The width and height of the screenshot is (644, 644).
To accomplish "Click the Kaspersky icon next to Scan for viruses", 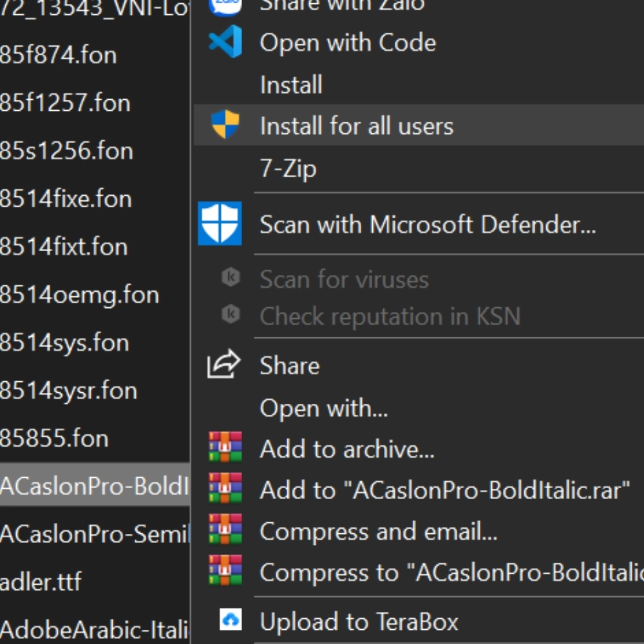I will click(231, 277).
